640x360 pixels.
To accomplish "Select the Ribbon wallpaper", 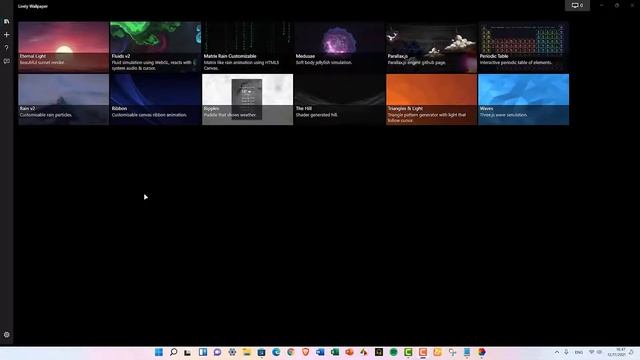I will click(x=156, y=99).
